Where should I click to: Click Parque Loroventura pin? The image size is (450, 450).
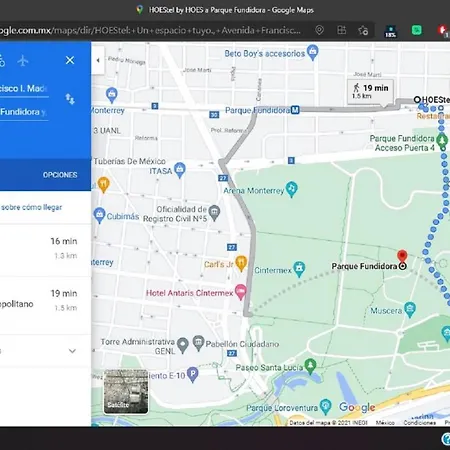[x=325, y=406]
